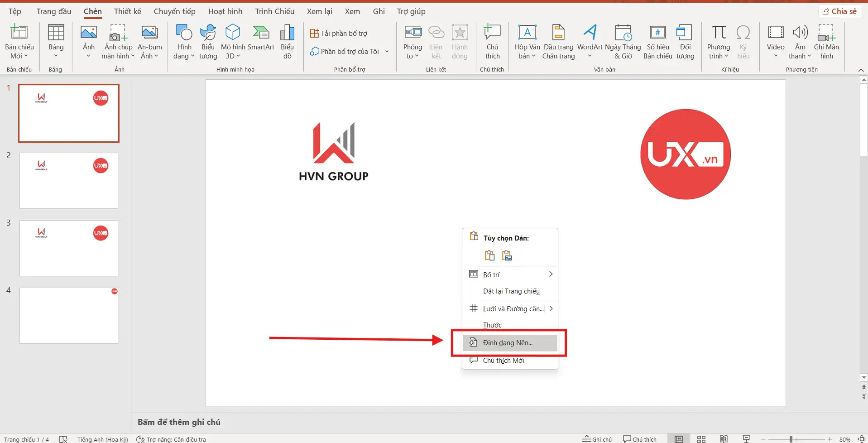The width and height of the screenshot is (868, 443).
Task: Choose Định dạng Nền from context menu
Action: point(508,343)
